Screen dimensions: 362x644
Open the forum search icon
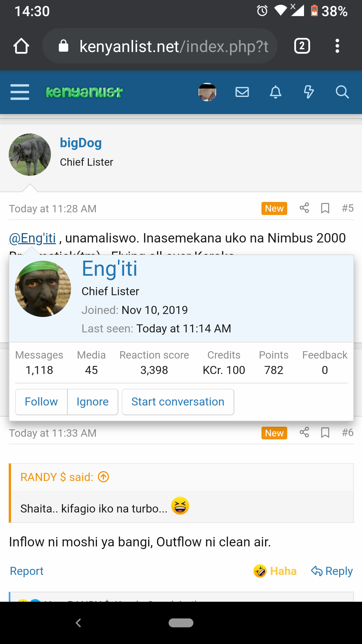342,92
